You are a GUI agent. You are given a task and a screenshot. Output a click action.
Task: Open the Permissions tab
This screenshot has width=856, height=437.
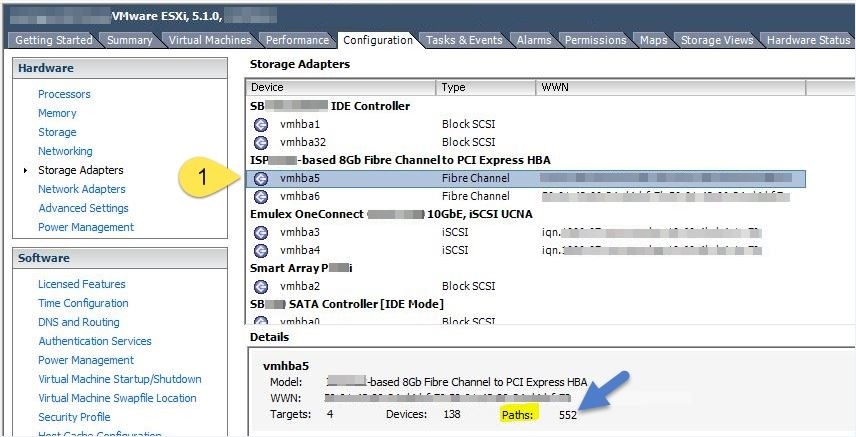point(595,40)
